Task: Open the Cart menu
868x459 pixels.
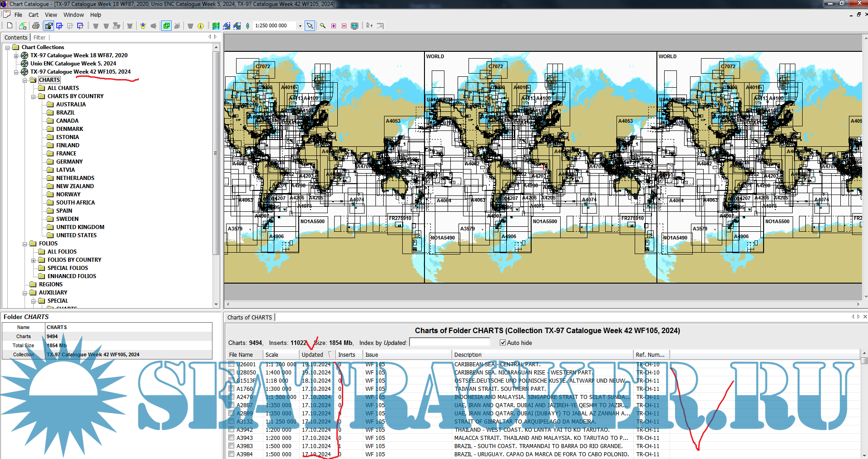Action: click(33, 15)
